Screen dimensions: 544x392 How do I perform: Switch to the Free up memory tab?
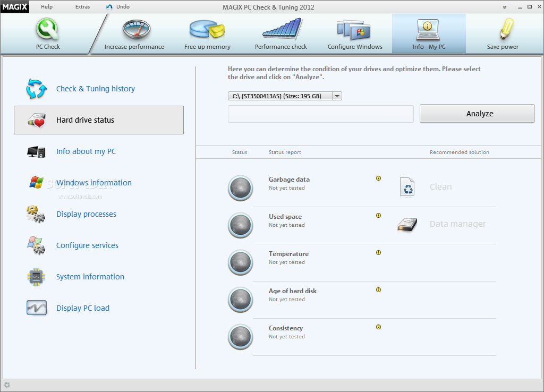(207, 33)
